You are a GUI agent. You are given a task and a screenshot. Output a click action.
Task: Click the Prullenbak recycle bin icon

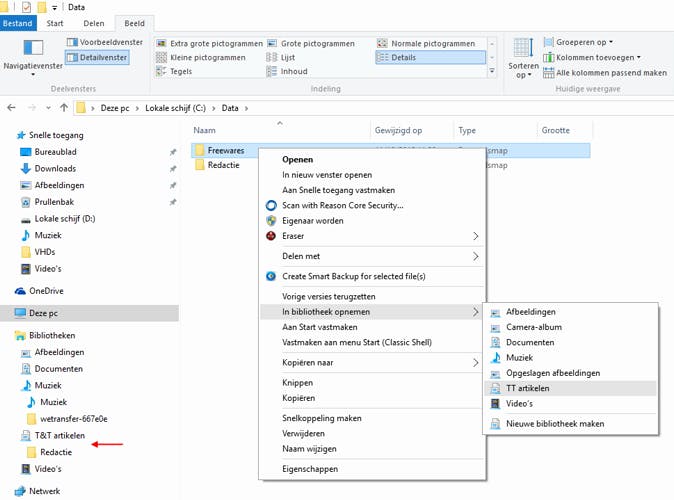pos(26,202)
